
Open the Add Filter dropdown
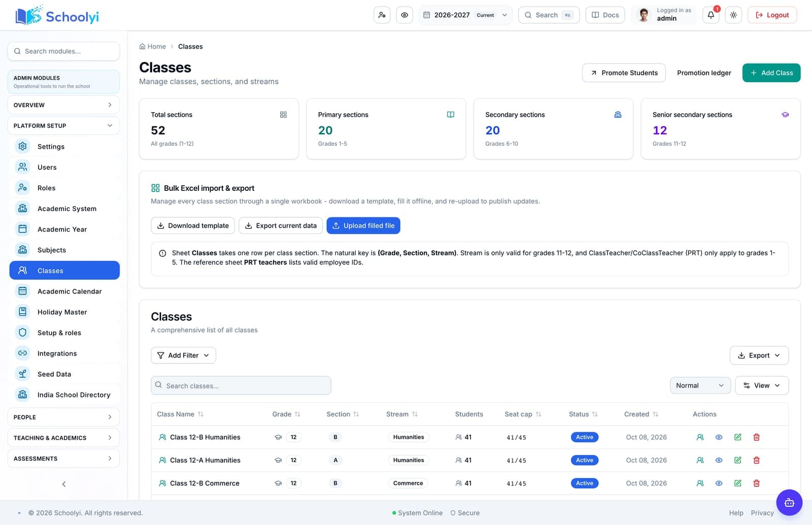pyautogui.click(x=183, y=355)
